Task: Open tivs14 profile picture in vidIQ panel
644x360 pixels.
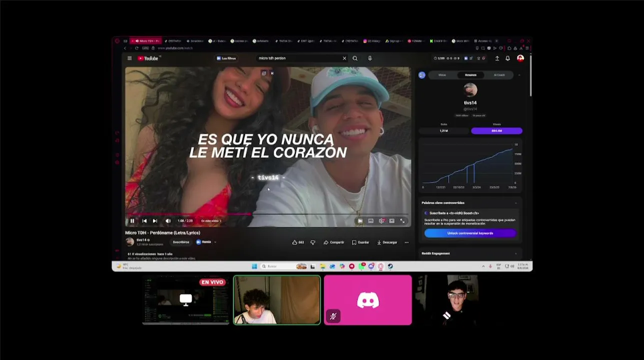Action: tap(470, 90)
